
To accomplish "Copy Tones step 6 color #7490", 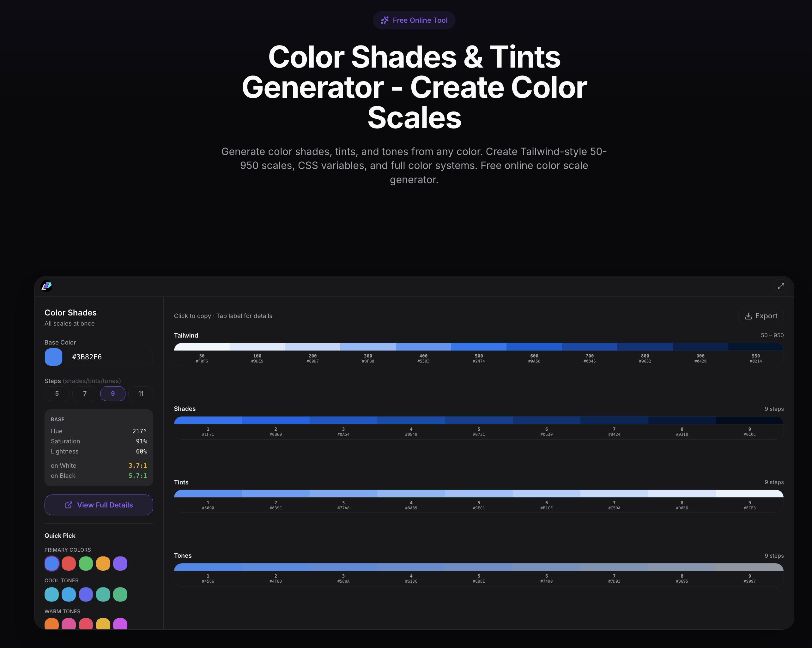I will (x=546, y=567).
